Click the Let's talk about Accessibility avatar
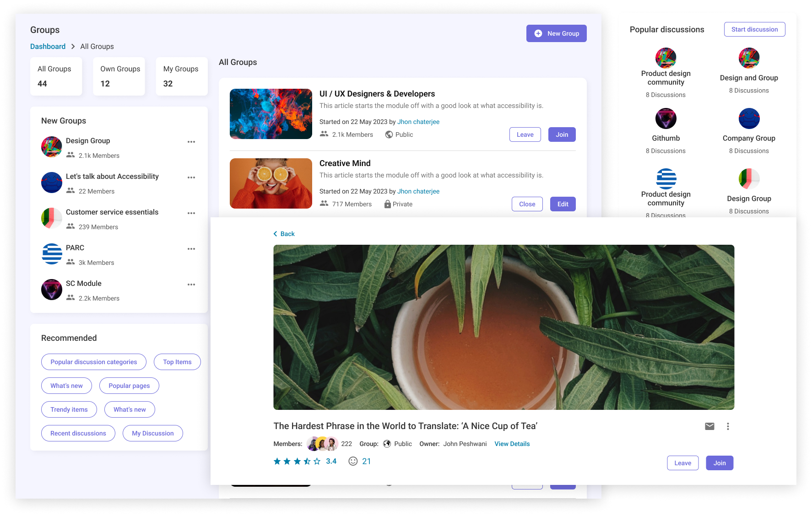This screenshot has width=812, height=516. click(x=52, y=183)
